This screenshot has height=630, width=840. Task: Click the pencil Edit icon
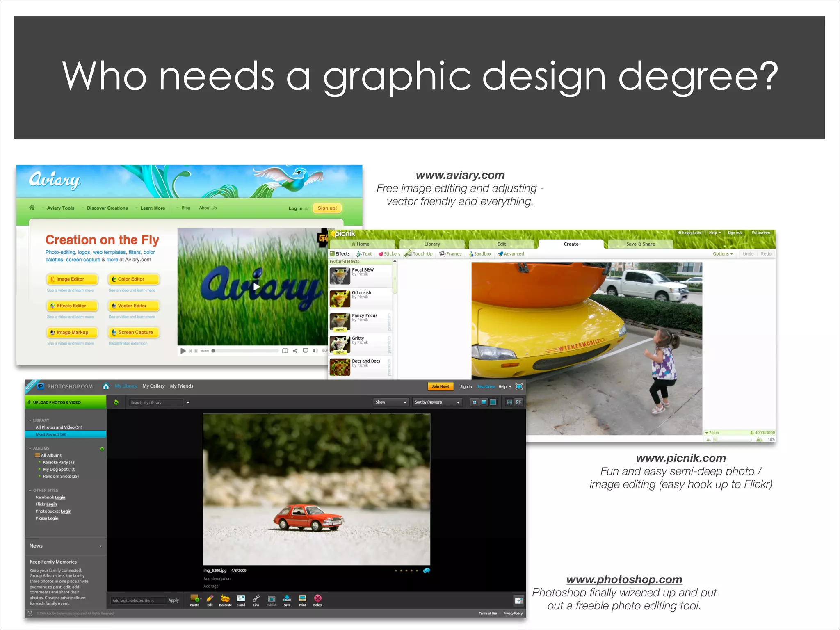pos(210,599)
